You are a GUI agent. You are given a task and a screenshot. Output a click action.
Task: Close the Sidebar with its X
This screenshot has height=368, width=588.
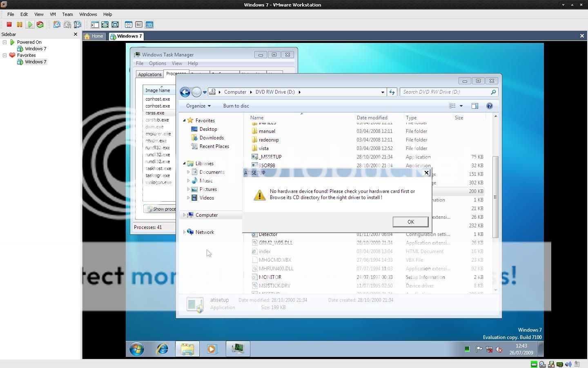(x=75, y=34)
